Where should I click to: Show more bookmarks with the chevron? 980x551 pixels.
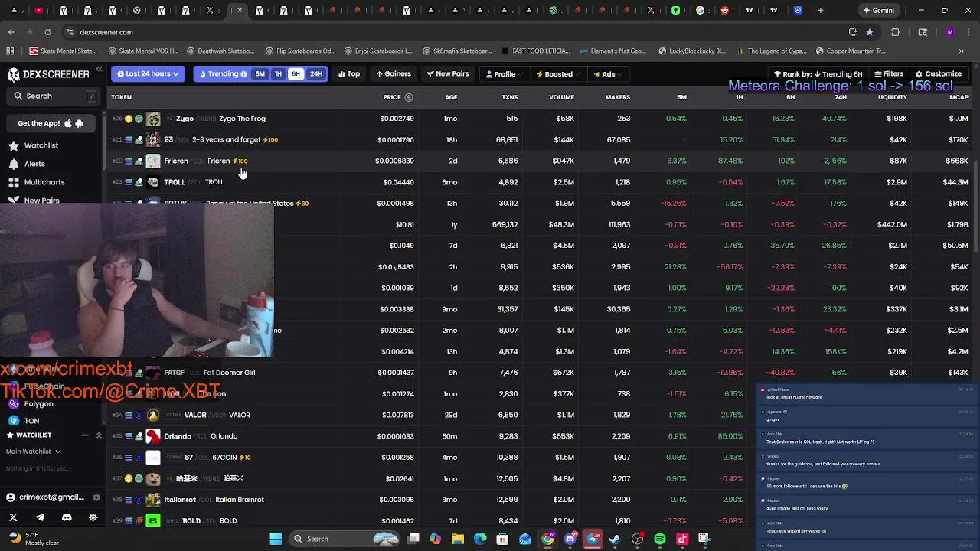click(x=962, y=51)
